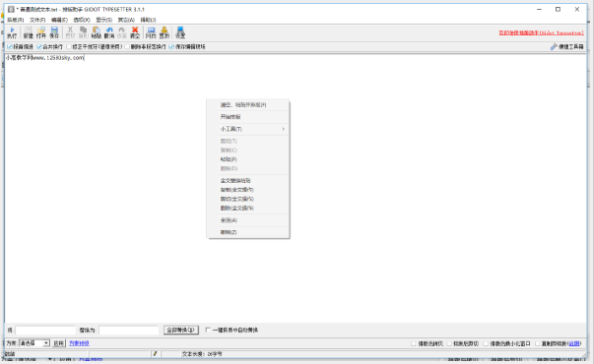
Task: Click the Save (保存) floppy disk icon
Action: coord(54,32)
